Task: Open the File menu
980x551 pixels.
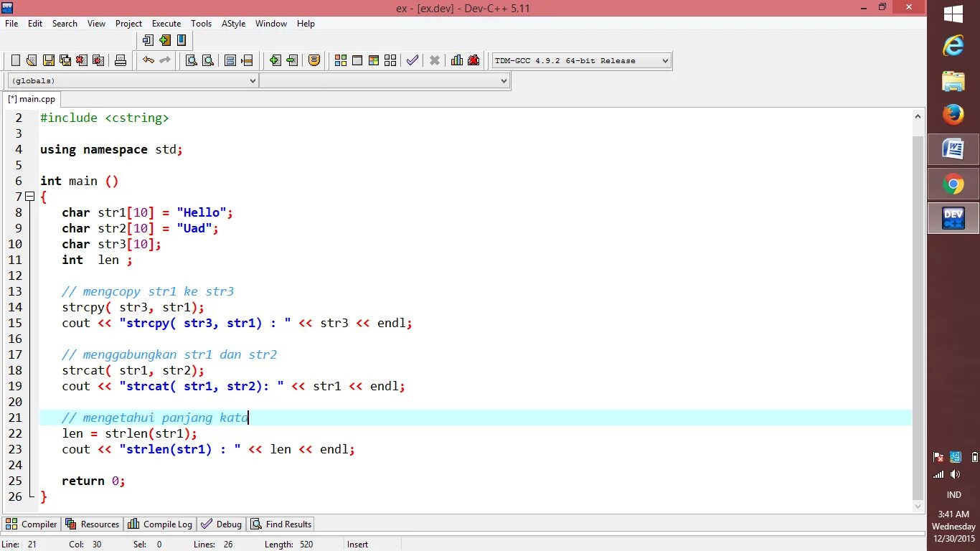Action: tap(11, 24)
